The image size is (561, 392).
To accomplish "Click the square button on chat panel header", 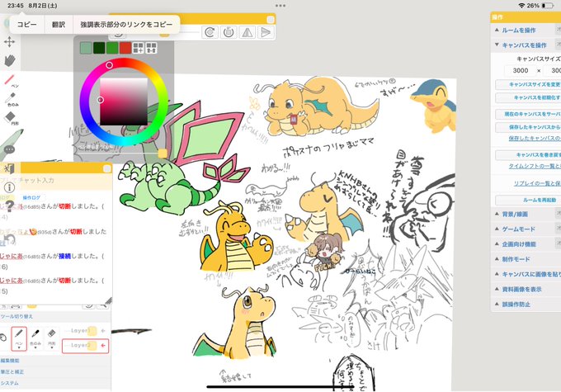I will 106,168.
